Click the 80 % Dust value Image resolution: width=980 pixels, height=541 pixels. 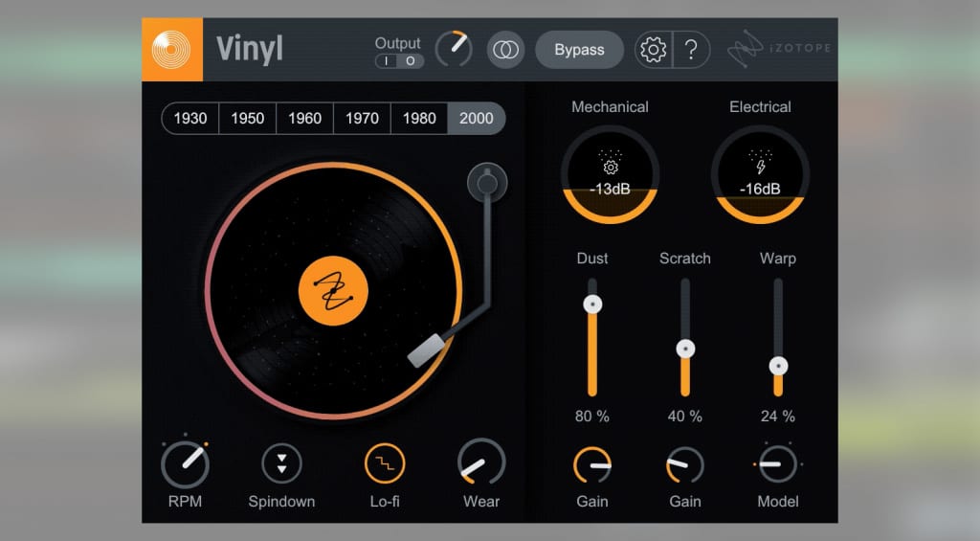tap(591, 416)
